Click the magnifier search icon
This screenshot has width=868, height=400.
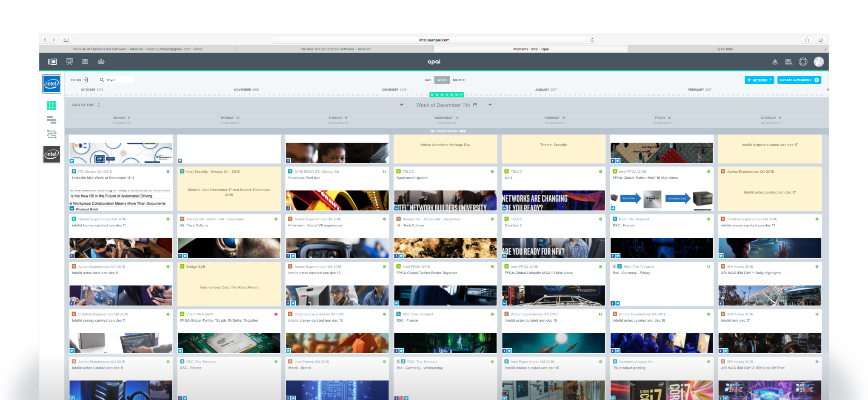click(x=102, y=80)
